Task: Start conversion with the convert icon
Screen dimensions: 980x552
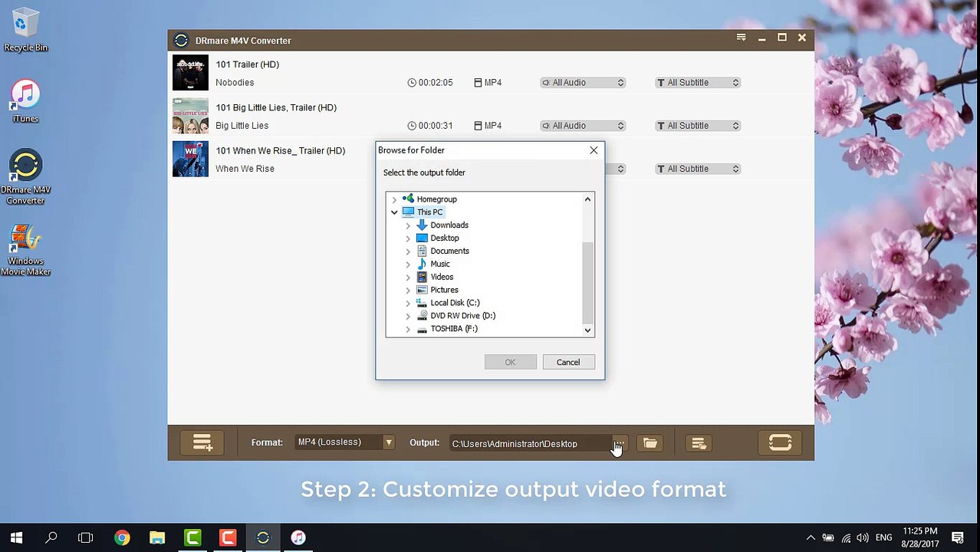Action: (780, 443)
